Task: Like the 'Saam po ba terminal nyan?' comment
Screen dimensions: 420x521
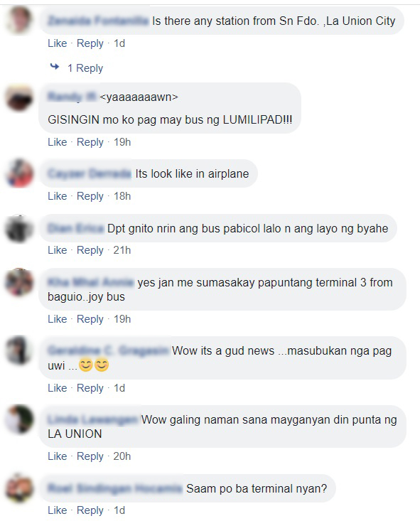Action: point(57,510)
